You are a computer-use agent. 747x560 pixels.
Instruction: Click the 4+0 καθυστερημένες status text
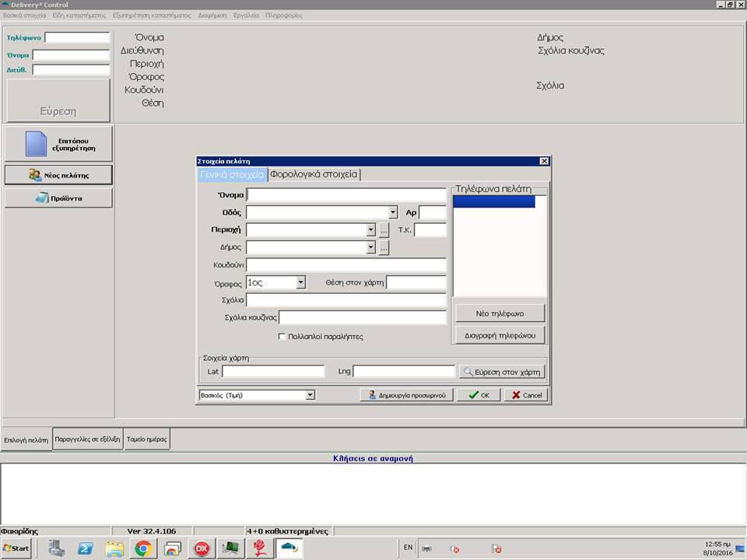[287, 531]
